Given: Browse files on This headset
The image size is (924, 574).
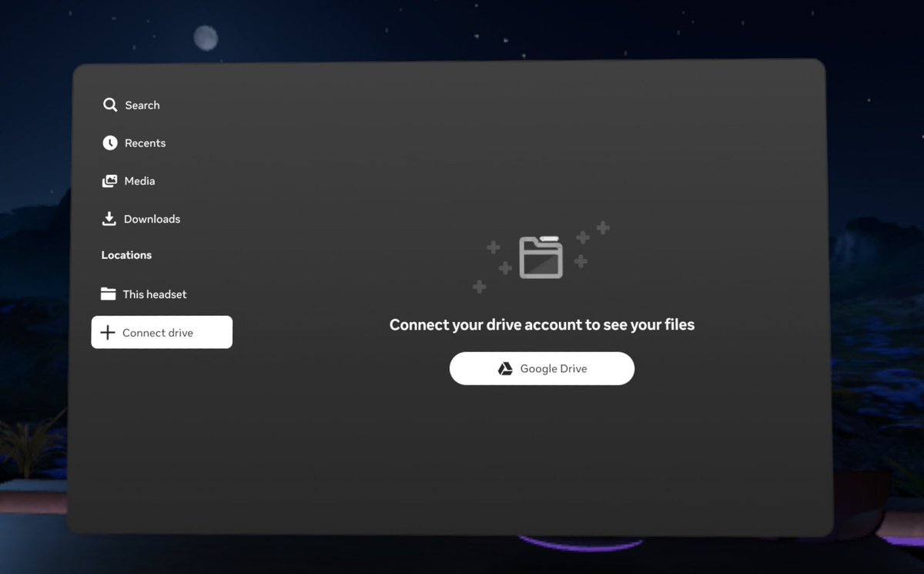Looking at the screenshot, I should (154, 294).
